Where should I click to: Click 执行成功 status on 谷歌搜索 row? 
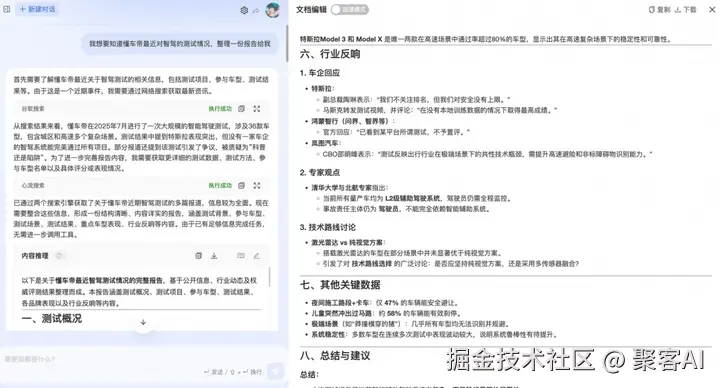[220, 109]
